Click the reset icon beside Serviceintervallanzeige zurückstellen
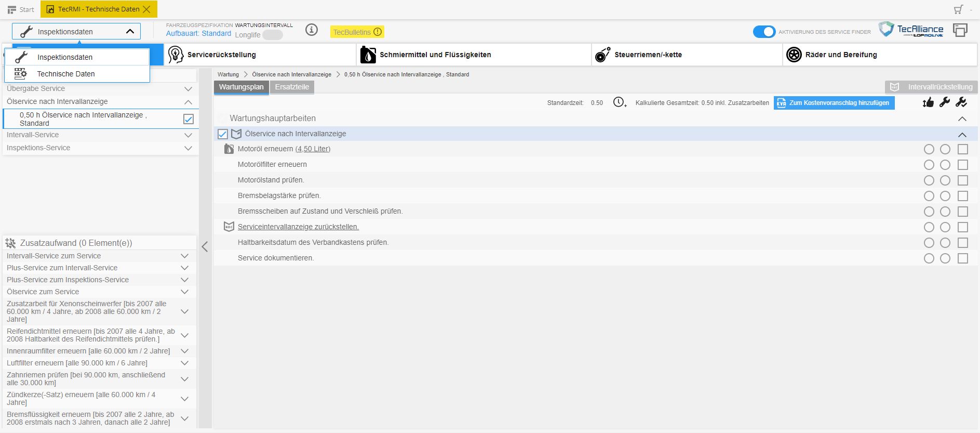 [x=229, y=227]
